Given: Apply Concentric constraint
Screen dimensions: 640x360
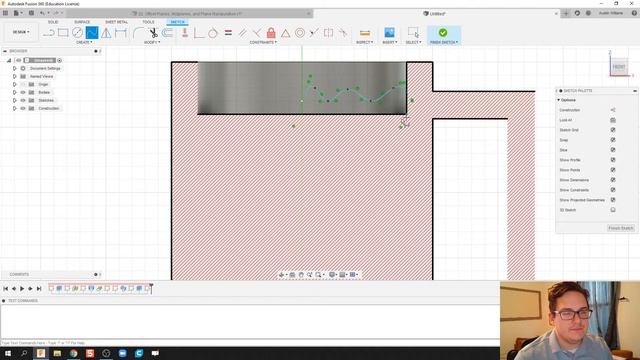Looking at the screenshot, I should point(300,33).
